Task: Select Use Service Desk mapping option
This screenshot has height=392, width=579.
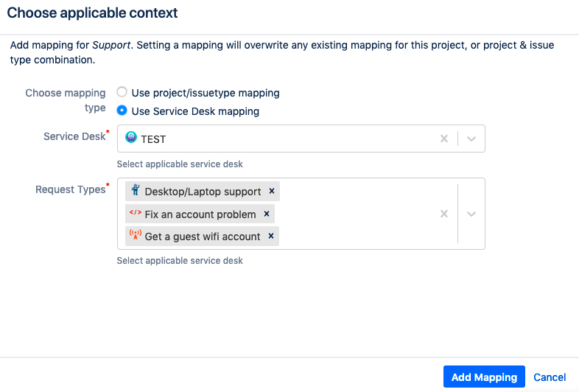Action: (122, 111)
